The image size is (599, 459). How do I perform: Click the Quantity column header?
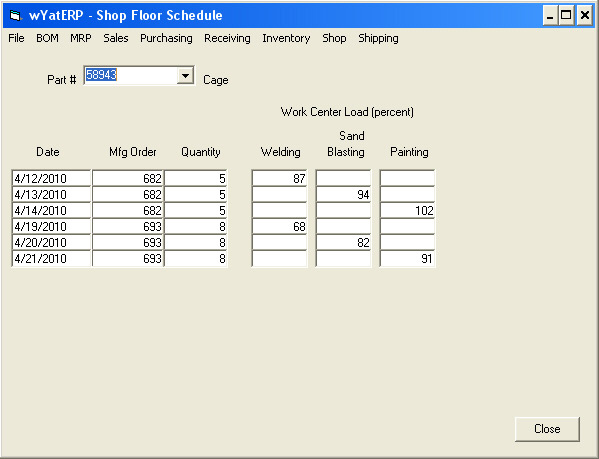201,152
